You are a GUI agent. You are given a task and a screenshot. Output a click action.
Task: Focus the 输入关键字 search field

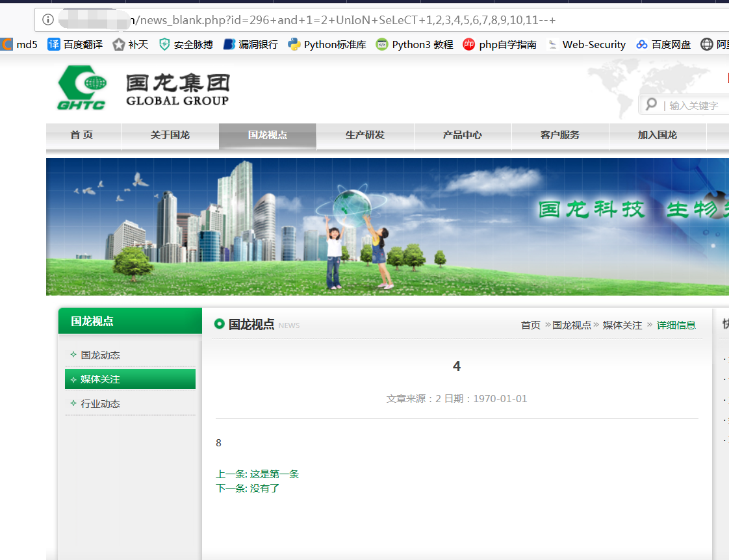point(694,105)
